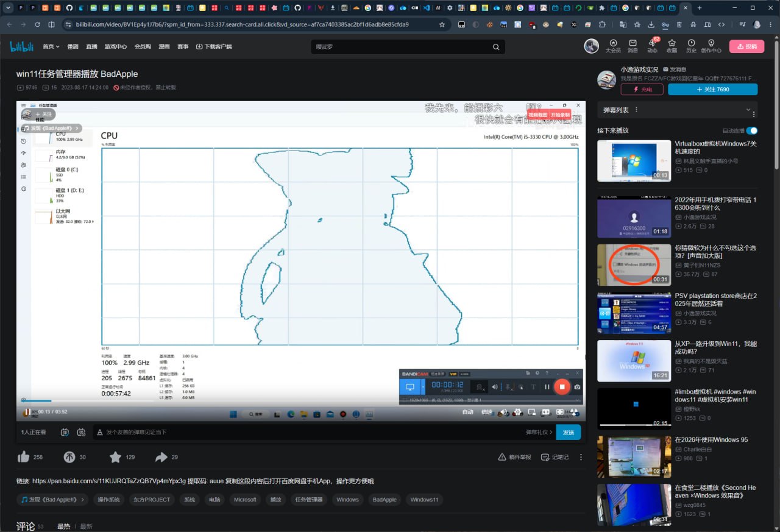The image size is (780, 532).
Task: Switch comments to 最热 sorting
Action: click(x=63, y=527)
